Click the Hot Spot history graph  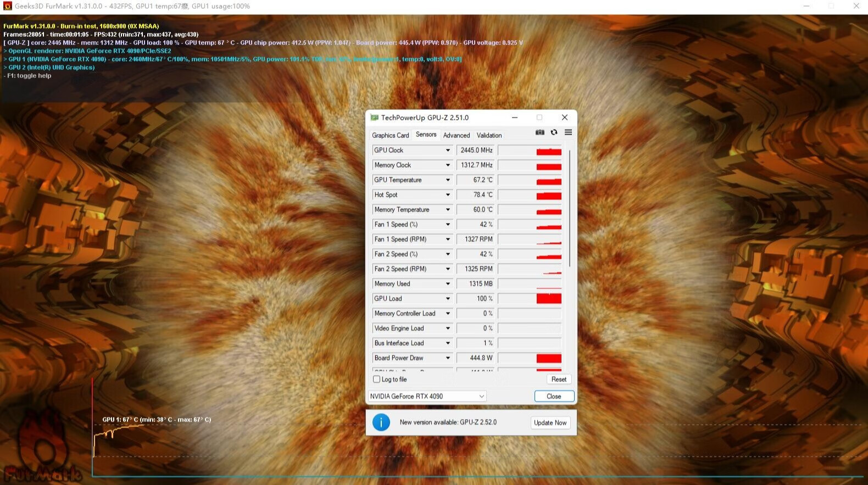click(x=530, y=194)
